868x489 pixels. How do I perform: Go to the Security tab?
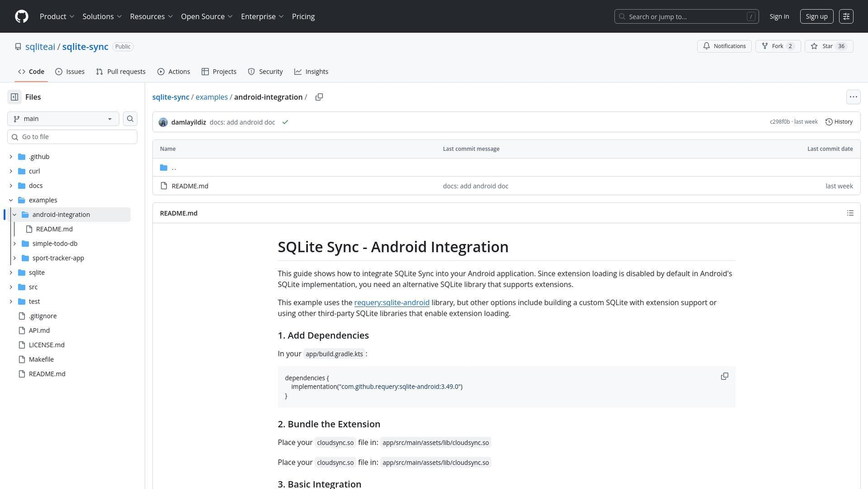(x=265, y=72)
